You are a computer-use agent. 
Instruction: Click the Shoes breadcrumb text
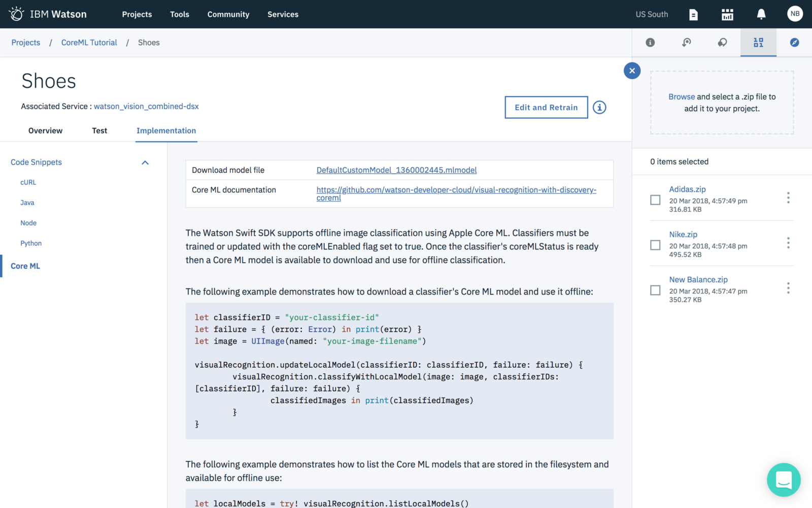pos(149,43)
